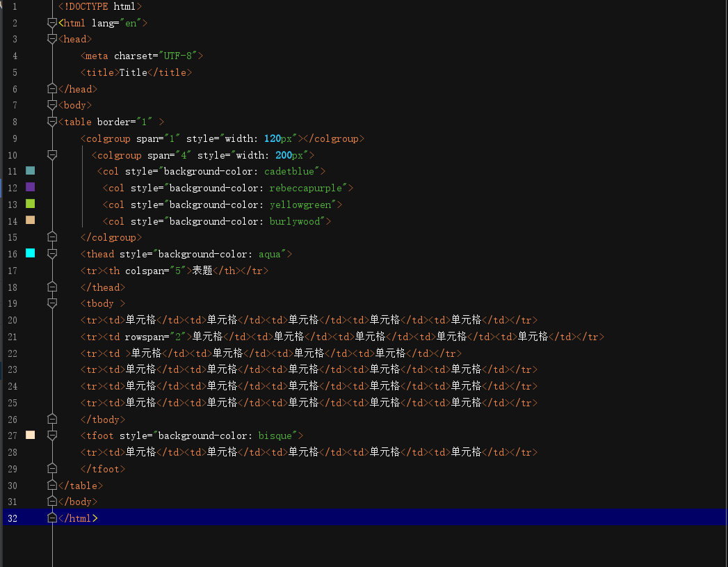Fold the table element on line 8
This screenshot has height=567, width=728.
tap(52, 122)
